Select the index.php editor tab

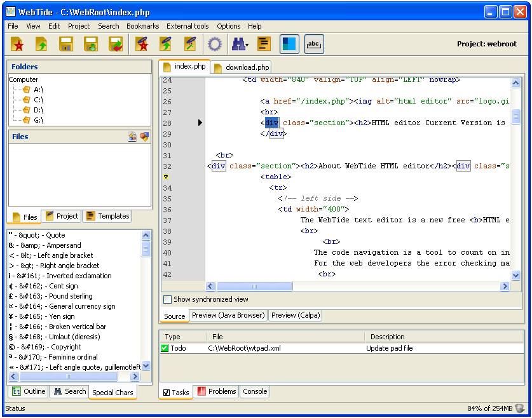coord(184,67)
